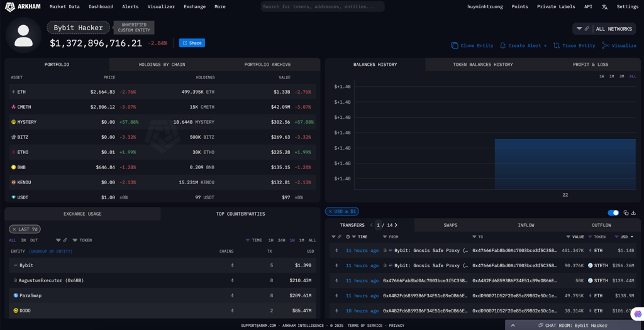Viewport: 644px width, 330px height.
Task: Open the More menu in top navigation
Action: point(219,6)
